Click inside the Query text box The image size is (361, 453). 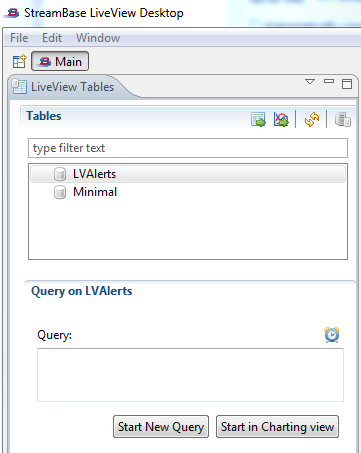click(x=190, y=375)
